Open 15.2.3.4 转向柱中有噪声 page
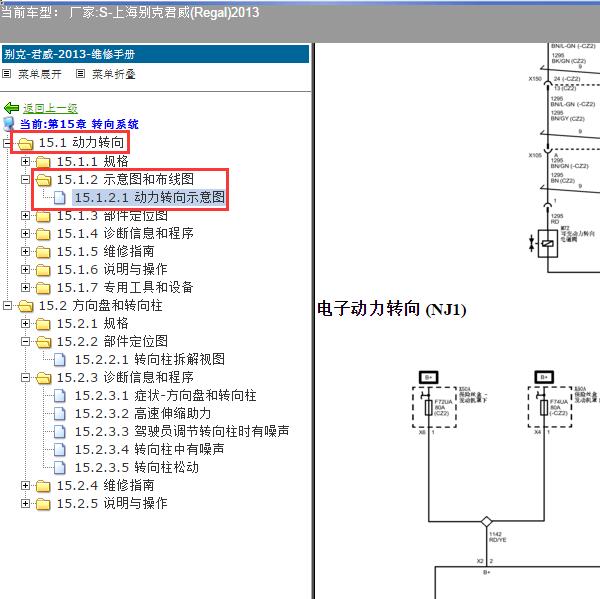This screenshot has height=599, width=600. click(x=149, y=449)
